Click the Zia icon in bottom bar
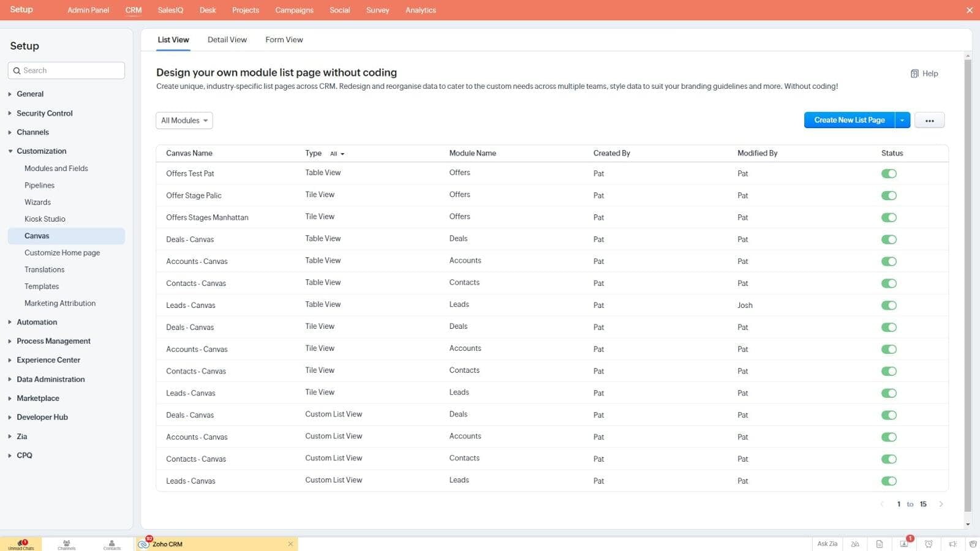The image size is (980, 551). (855, 544)
